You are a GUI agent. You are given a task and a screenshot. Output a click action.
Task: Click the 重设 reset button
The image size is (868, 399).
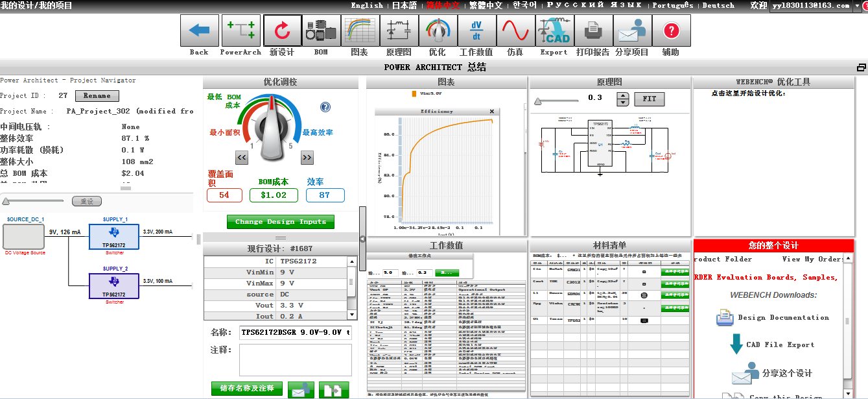coord(86,202)
